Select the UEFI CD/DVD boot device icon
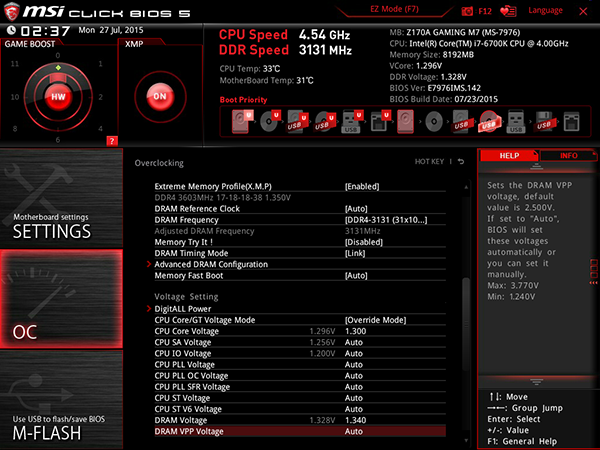The image size is (600, 450). [270, 121]
